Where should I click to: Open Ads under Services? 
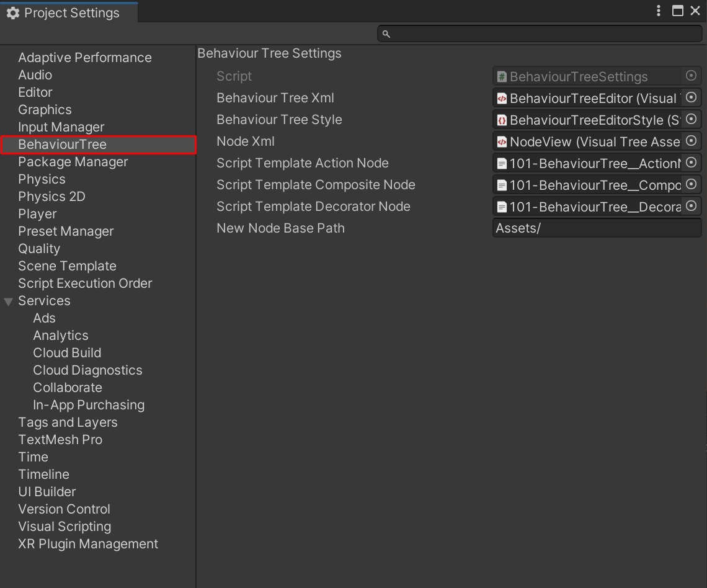point(44,318)
